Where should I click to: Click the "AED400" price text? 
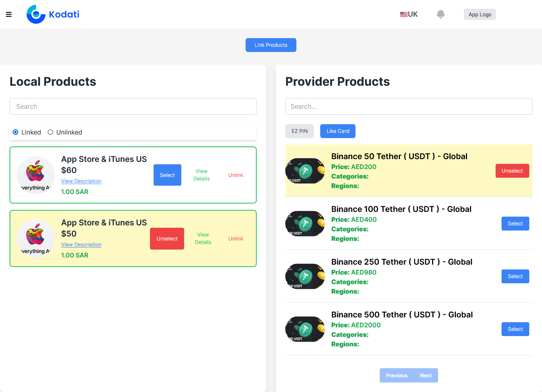(x=364, y=219)
